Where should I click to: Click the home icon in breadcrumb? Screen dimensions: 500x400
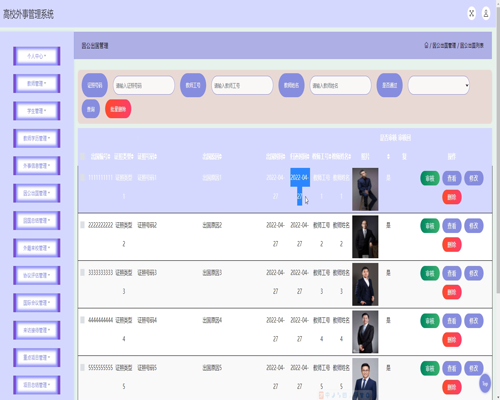(426, 45)
